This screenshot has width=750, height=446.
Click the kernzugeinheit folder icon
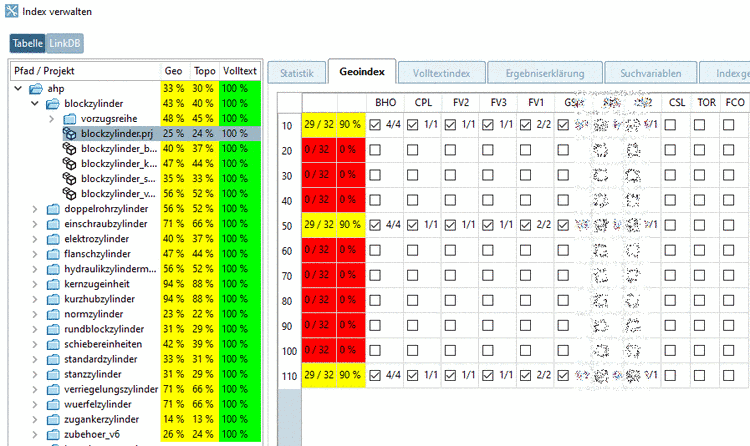click(x=53, y=284)
